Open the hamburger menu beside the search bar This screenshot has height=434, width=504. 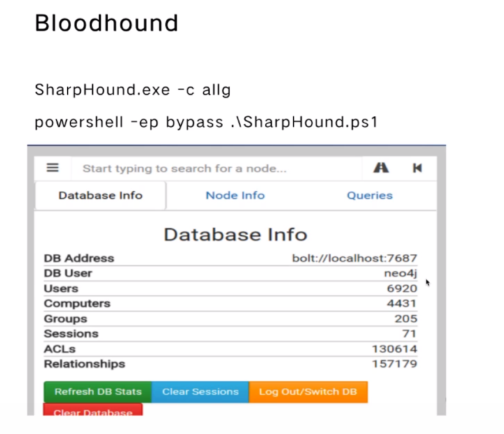[x=53, y=168]
